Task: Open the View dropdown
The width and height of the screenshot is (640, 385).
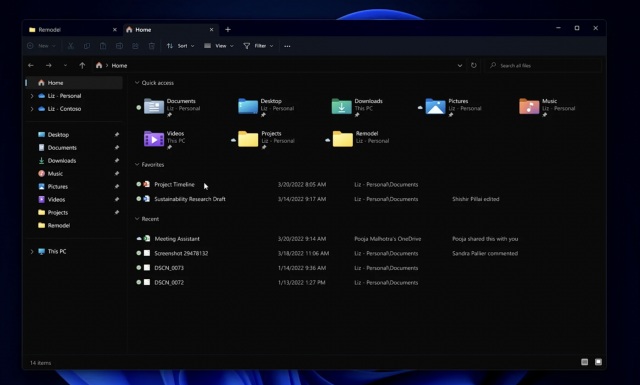Action: (x=219, y=46)
